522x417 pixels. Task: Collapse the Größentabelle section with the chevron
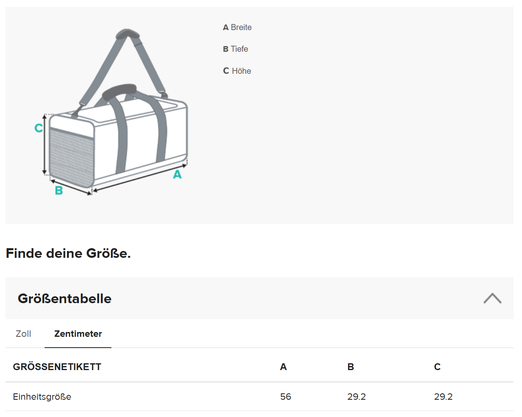click(492, 298)
